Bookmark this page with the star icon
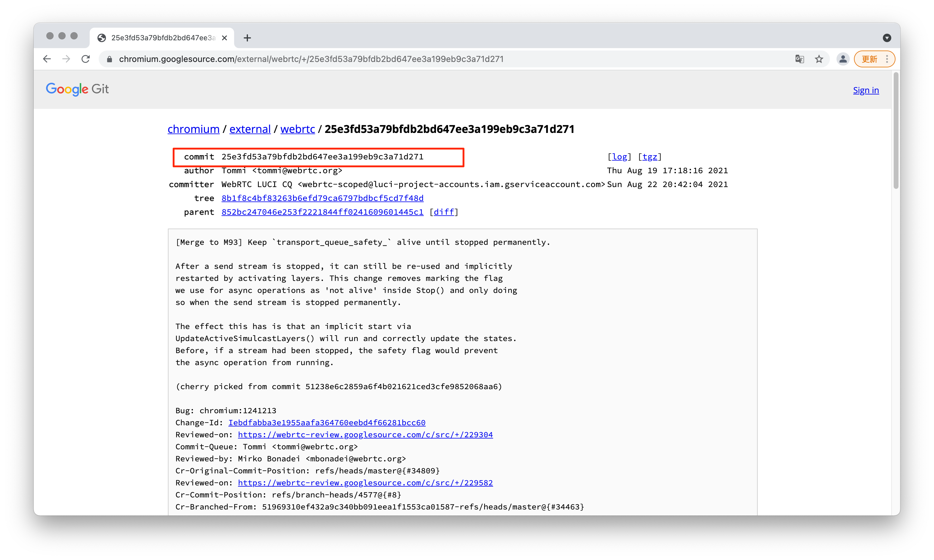The width and height of the screenshot is (934, 560). [x=818, y=59]
